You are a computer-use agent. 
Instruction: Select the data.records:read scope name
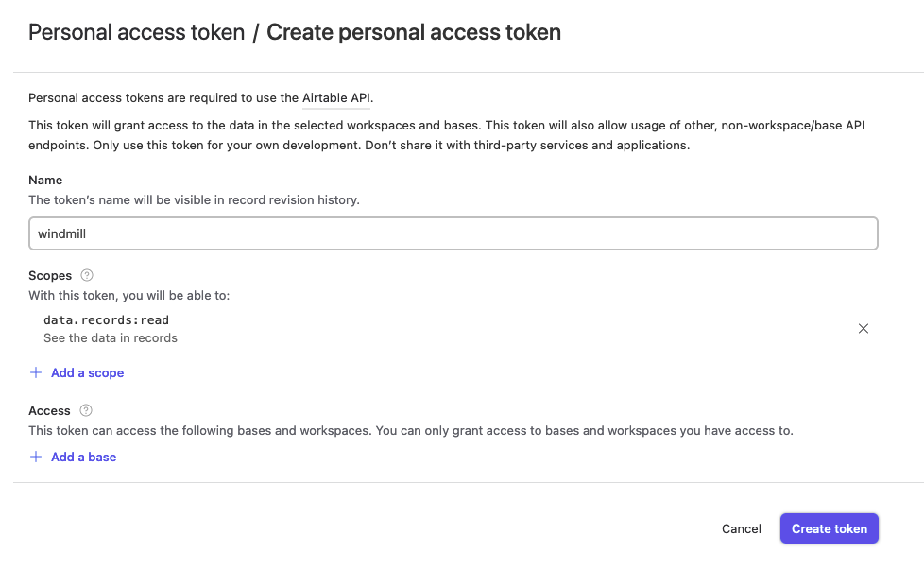click(x=106, y=320)
